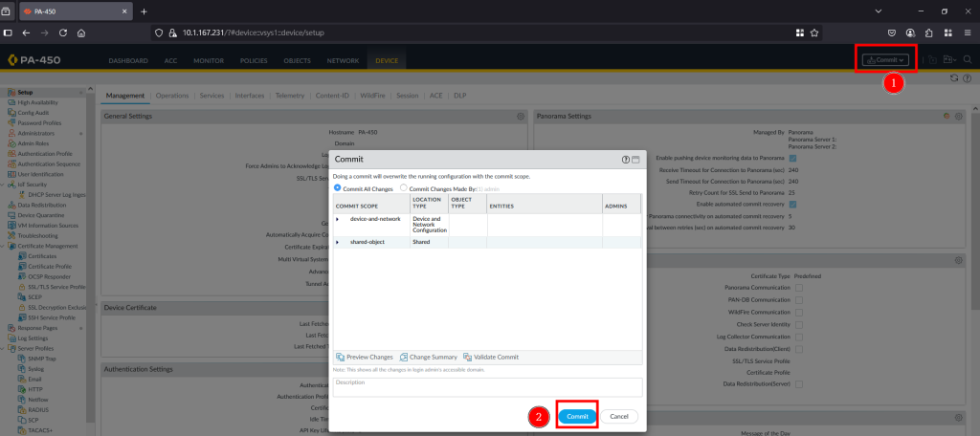The image size is (980, 436).
Task: Open Firefox extensions puzzle icon
Action: (x=928, y=33)
